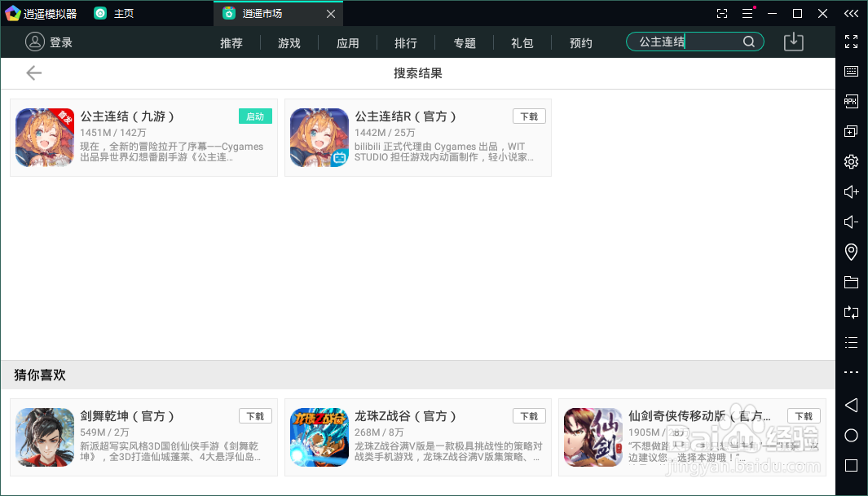Select the 逍遥市场 tab
Screen dimensions: 868x496
pos(278,13)
